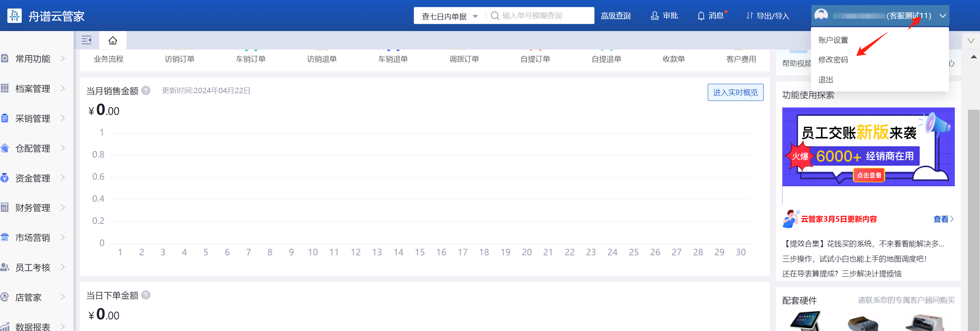Collapse the sidebar with the menu fold icon

(x=86, y=40)
